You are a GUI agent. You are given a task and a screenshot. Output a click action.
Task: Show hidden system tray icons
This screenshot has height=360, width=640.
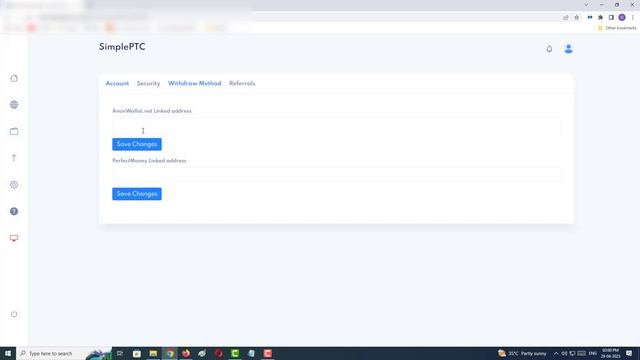[x=556, y=353]
